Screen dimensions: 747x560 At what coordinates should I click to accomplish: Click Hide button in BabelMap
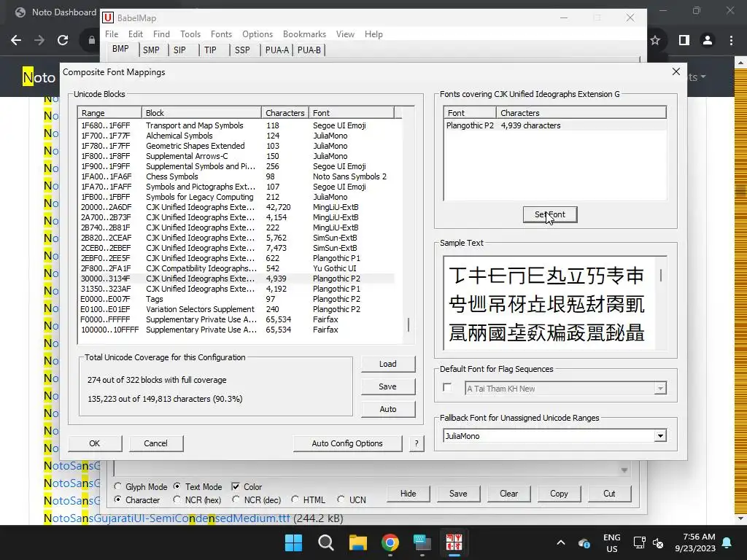409,494
